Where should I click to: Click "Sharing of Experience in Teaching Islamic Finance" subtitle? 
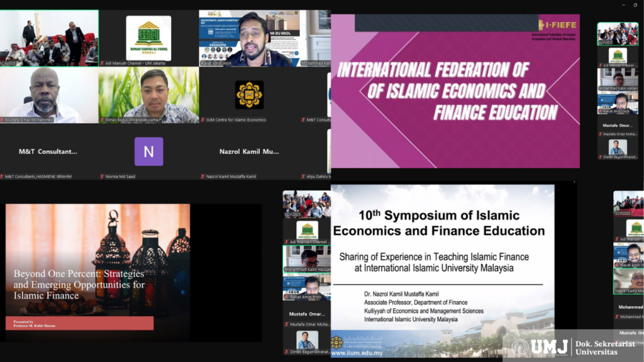[x=434, y=257]
